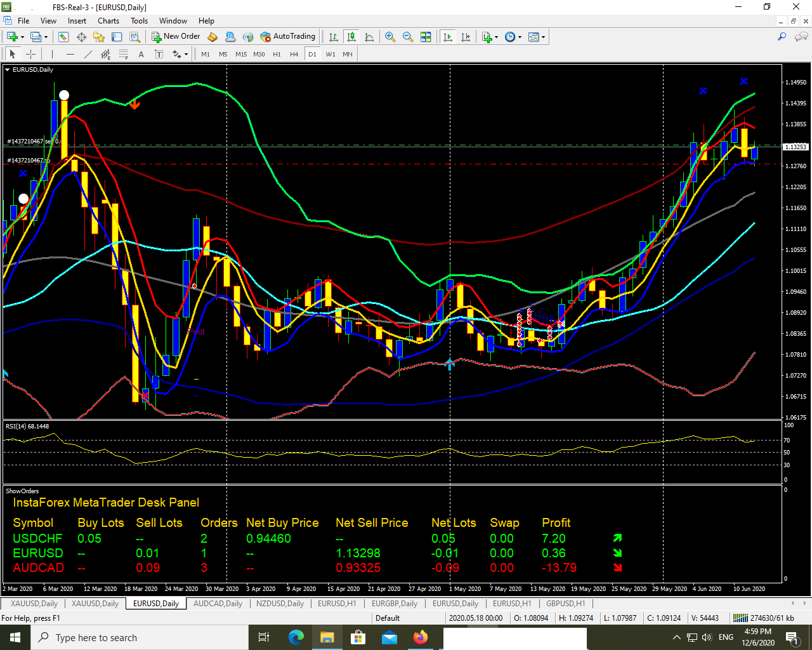Image resolution: width=812 pixels, height=650 pixels.
Task: Select the Text tool
Action: point(141,54)
